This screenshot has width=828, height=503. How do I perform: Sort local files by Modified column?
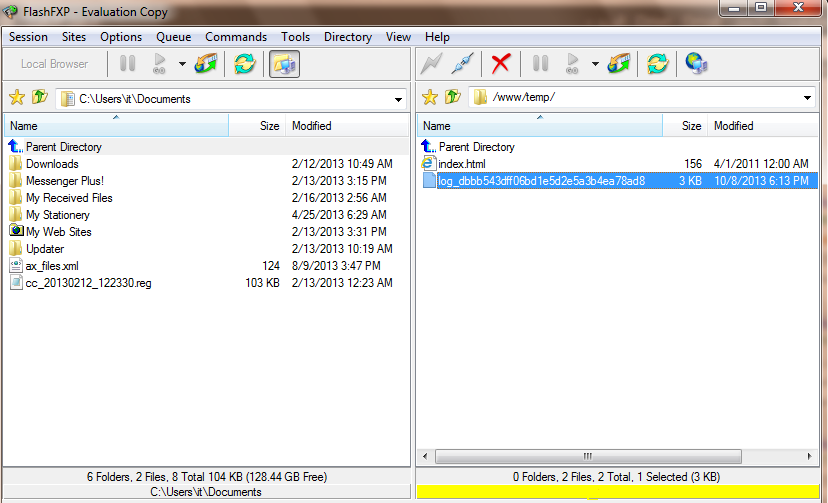click(311, 126)
